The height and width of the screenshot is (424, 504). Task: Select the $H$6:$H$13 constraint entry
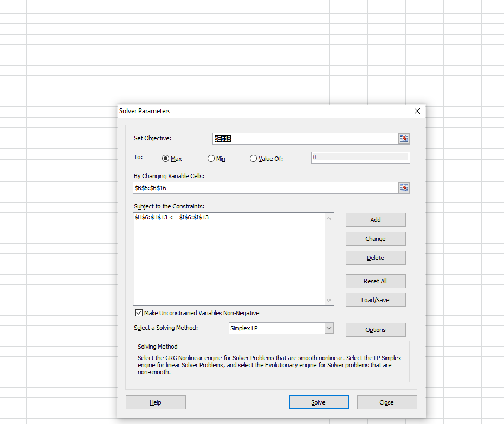[x=172, y=217]
